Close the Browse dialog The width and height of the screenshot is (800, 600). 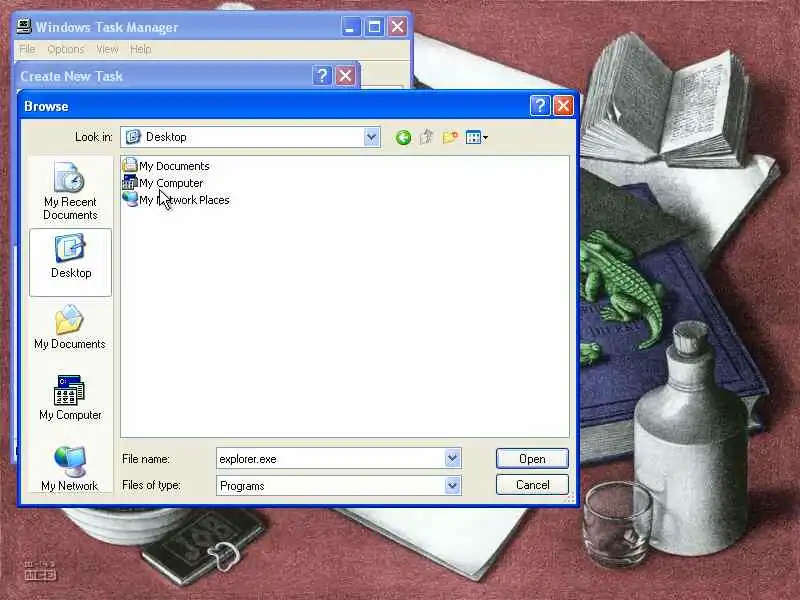point(563,106)
